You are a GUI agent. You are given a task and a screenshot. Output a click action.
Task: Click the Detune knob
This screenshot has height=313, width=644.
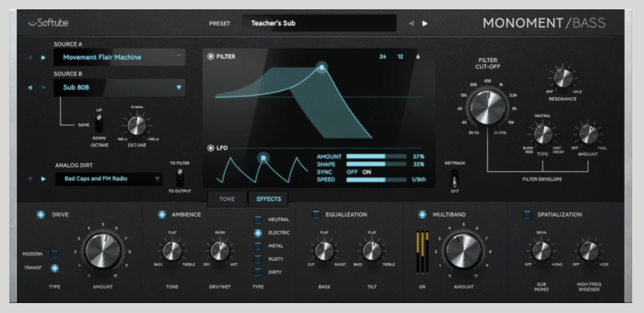(x=137, y=125)
